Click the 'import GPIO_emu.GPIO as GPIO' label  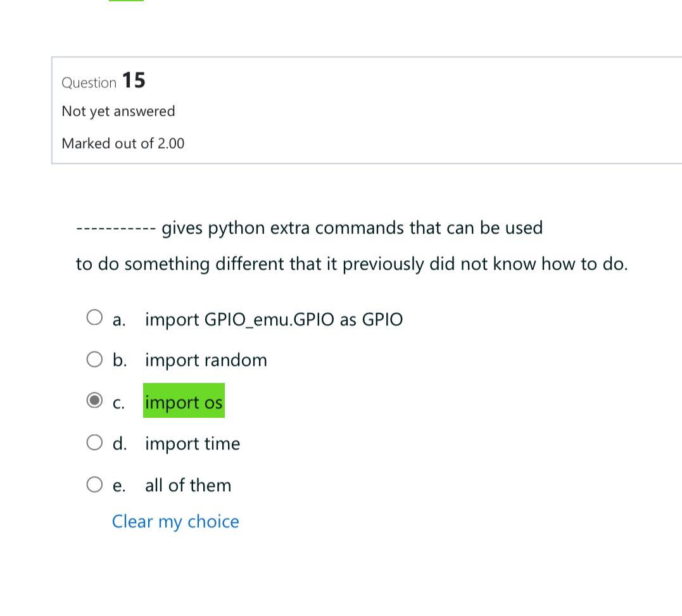274,319
